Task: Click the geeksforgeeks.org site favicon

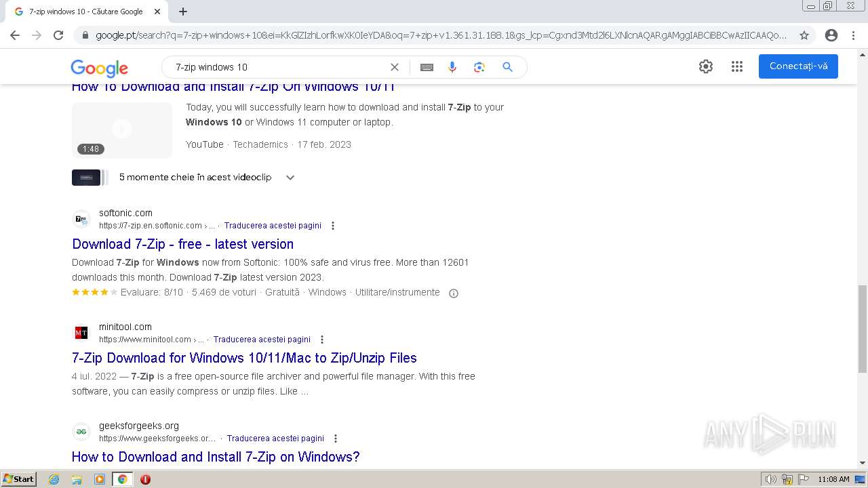Action: pos(81,432)
